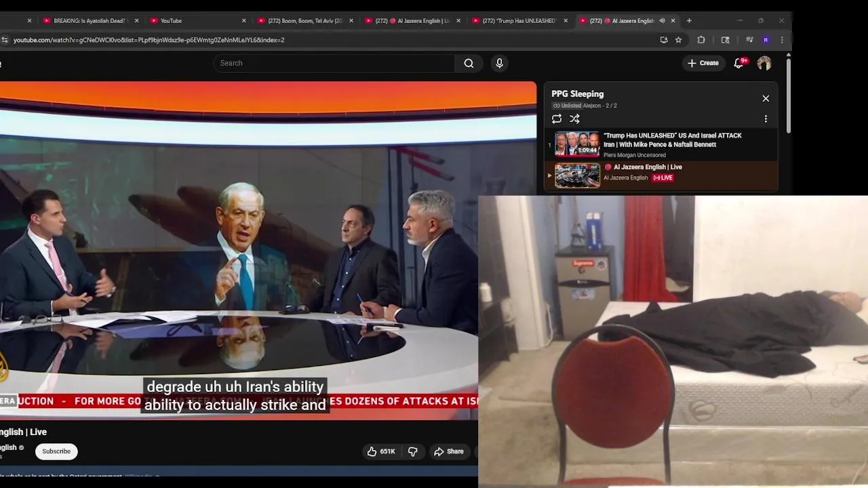Bookmark this page with star icon
This screenshot has height=488, width=868.
pyautogui.click(x=678, y=40)
